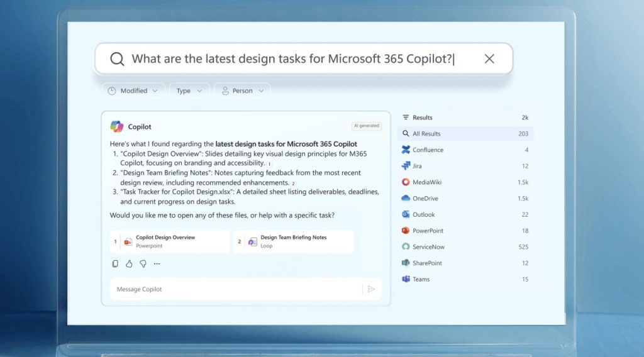Click the MediaWiki logo icon
This screenshot has width=644, height=357.
pos(406,182)
